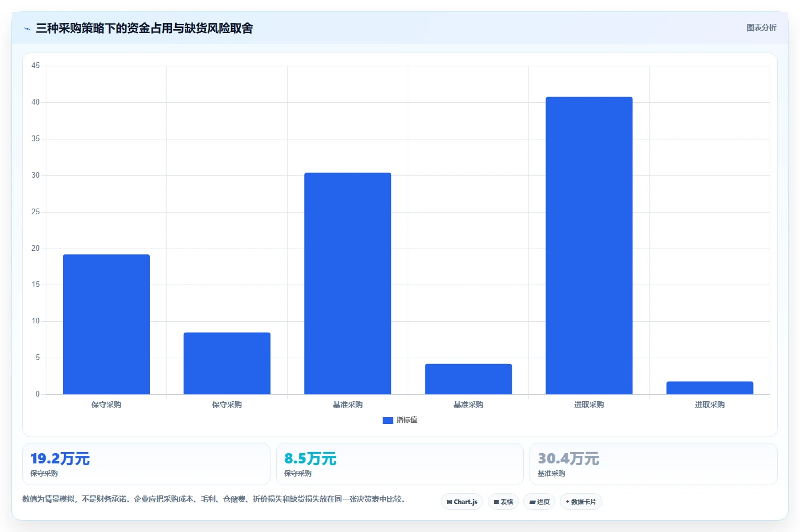Click the short 基准采购 bar near 4
The width and height of the screenshot is (800, 532).
click(468, 379)
